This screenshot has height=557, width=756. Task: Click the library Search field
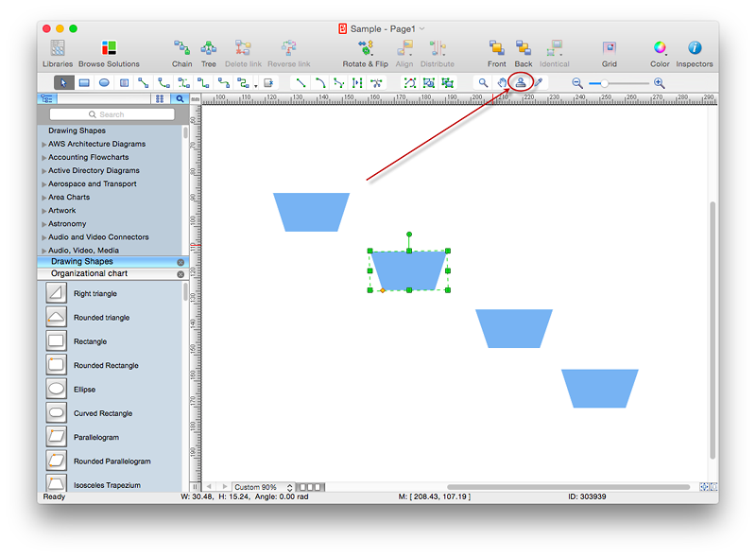pyautogui.click(x=112, y=114)
